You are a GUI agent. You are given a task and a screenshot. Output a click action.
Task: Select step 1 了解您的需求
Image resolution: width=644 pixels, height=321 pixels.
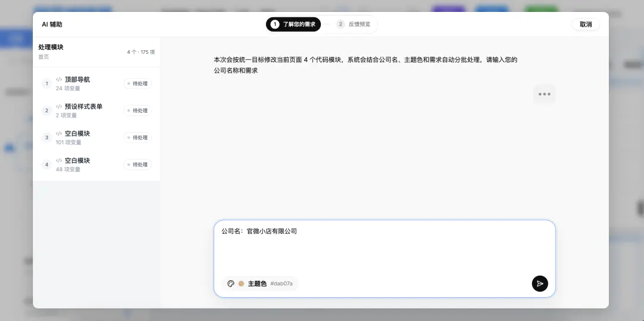(293, 24)
